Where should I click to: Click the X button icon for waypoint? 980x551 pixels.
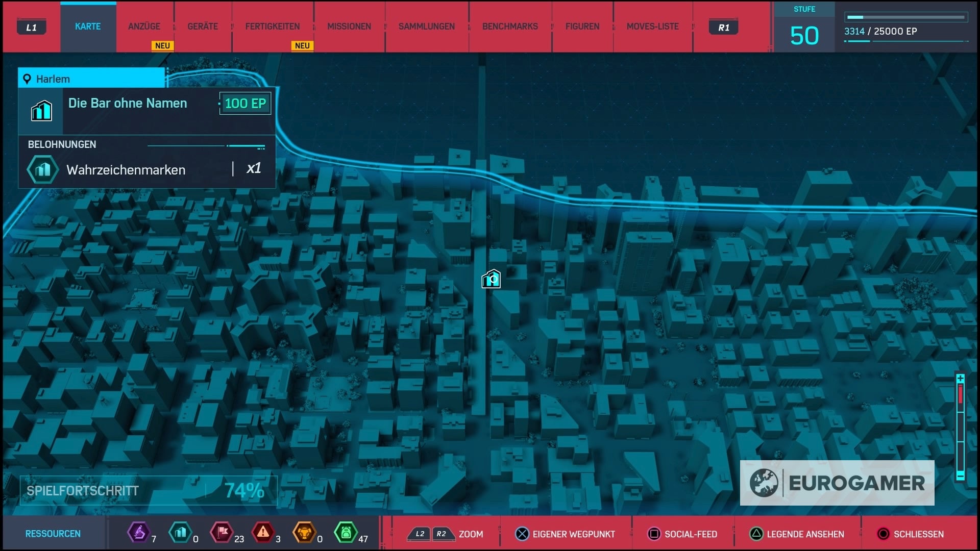522,534
